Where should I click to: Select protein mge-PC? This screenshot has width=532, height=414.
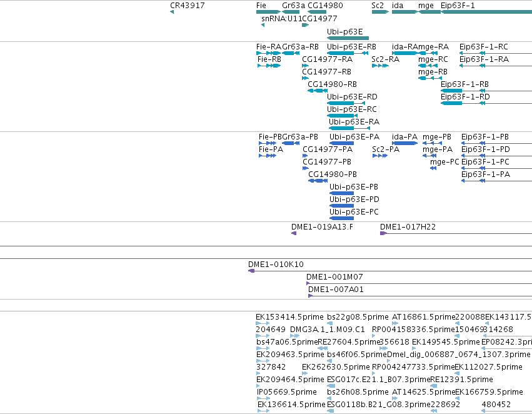(433, 168)
